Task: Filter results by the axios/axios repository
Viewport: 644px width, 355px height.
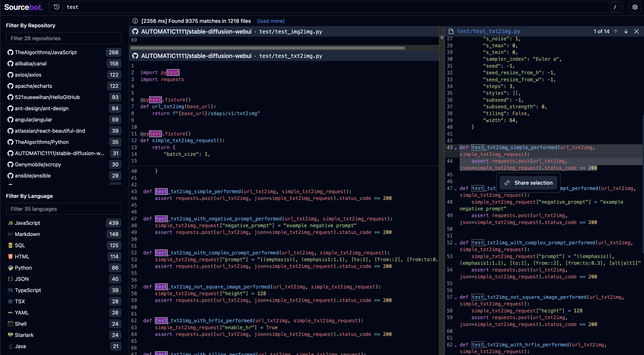Action: (28, 75)
